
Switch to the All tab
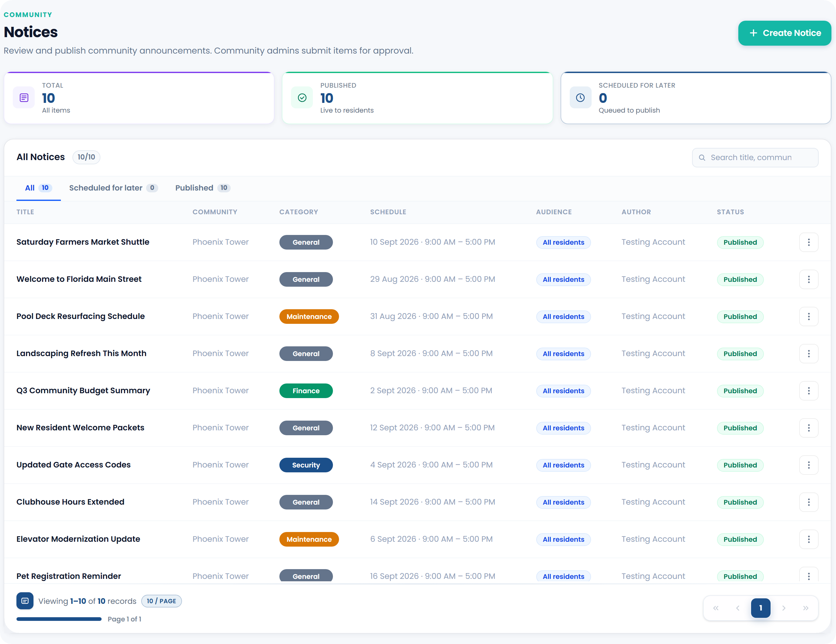coord(38,188)
